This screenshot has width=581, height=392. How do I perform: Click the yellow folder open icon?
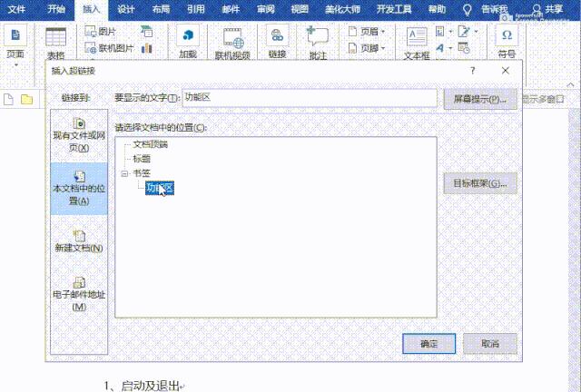26,99
